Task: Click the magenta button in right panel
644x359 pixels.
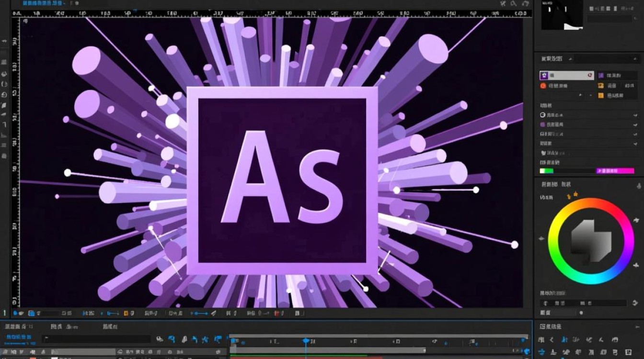Action: [615, 171]
